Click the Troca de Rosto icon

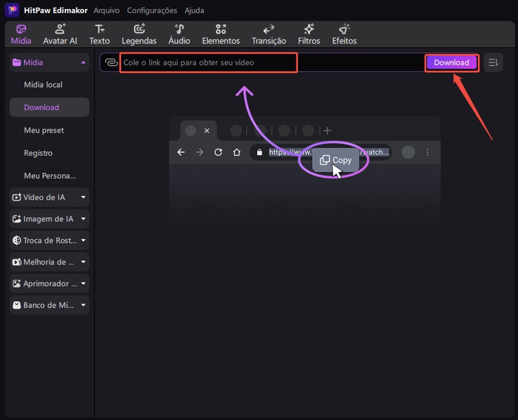(x=17, y=240)
